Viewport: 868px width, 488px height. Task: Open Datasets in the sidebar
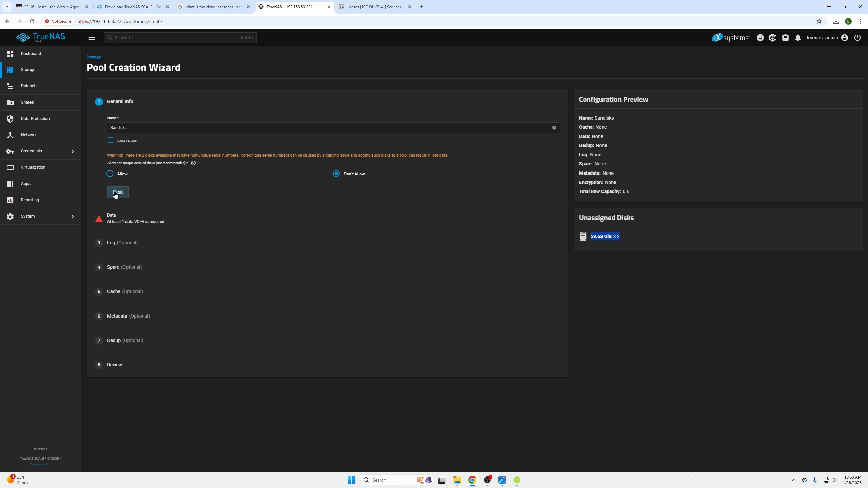point(29,86)
